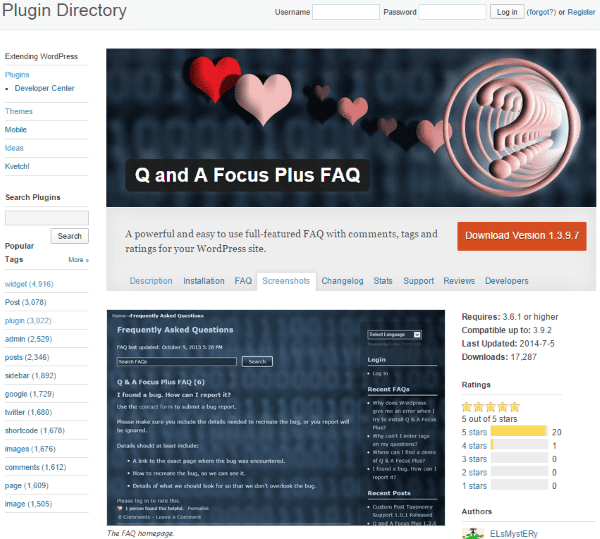The height and width of the screenshot is (539, 600).
Task: Click the Search plugins button
Action: (70, 236)
